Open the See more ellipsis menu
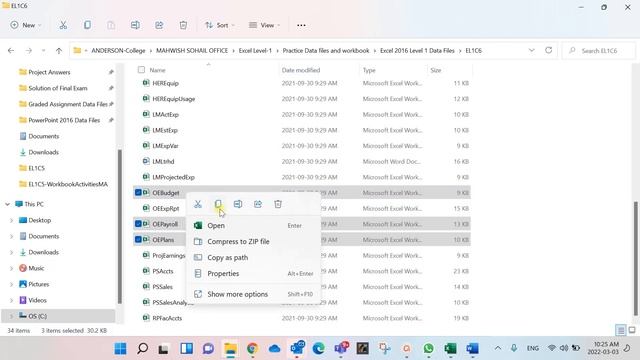 (x=301, y=25)
